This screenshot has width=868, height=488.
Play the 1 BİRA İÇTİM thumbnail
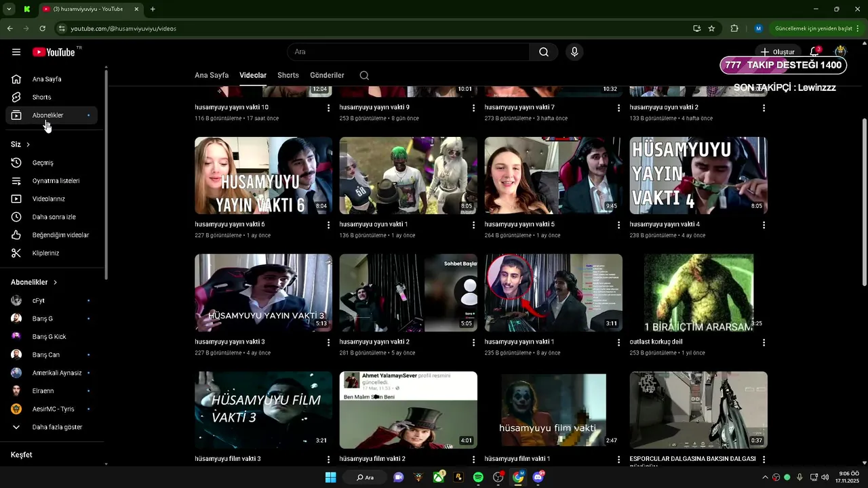(x=698, y=293)
